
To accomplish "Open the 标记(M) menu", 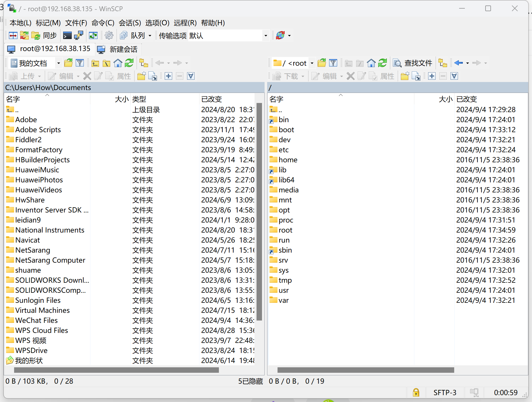I will [x=48, y=23].
